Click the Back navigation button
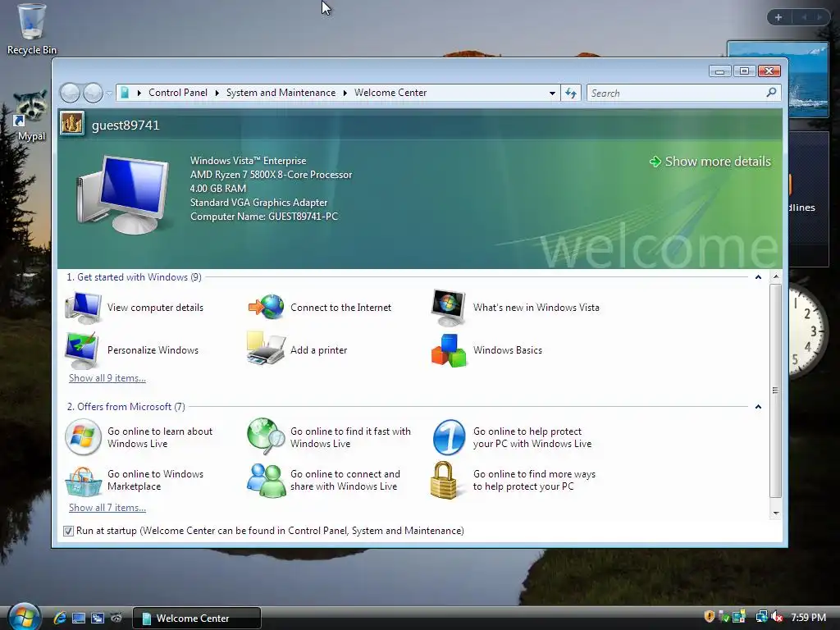The image size is (840, 630). coord(70,93)
